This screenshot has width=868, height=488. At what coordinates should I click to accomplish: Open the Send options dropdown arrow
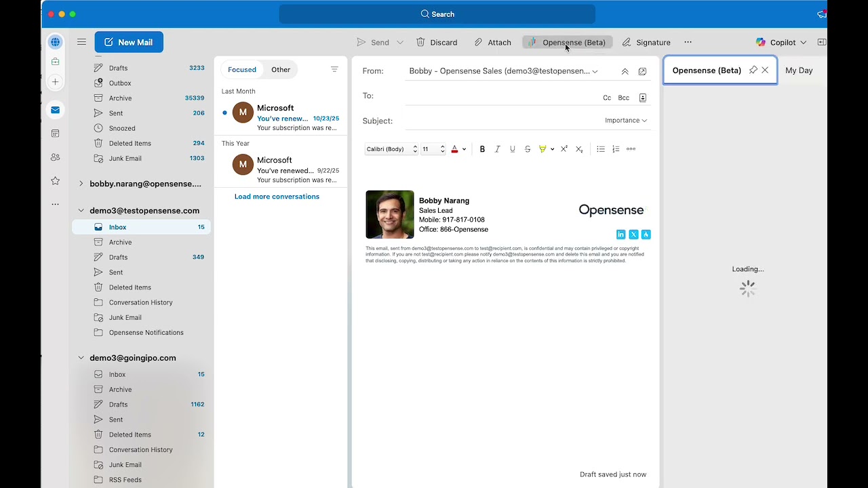[400, 42]
